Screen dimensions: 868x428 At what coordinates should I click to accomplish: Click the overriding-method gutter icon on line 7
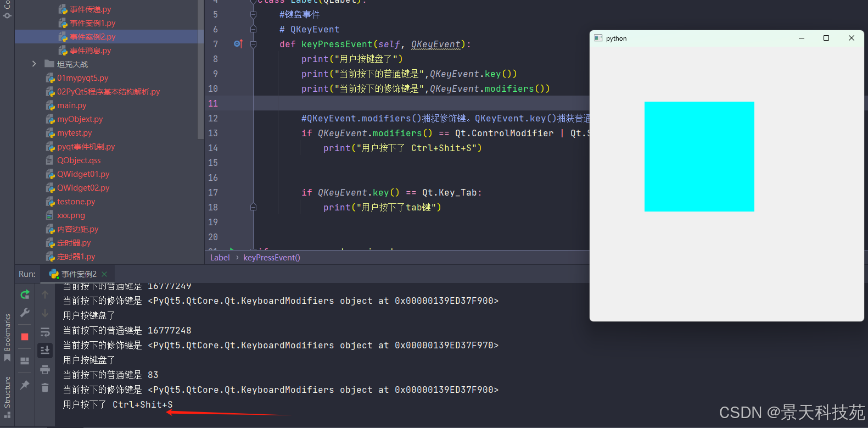(x=238, y=44)
